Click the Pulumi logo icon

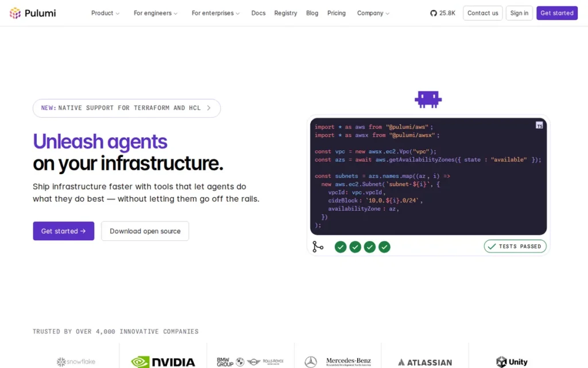15,13
